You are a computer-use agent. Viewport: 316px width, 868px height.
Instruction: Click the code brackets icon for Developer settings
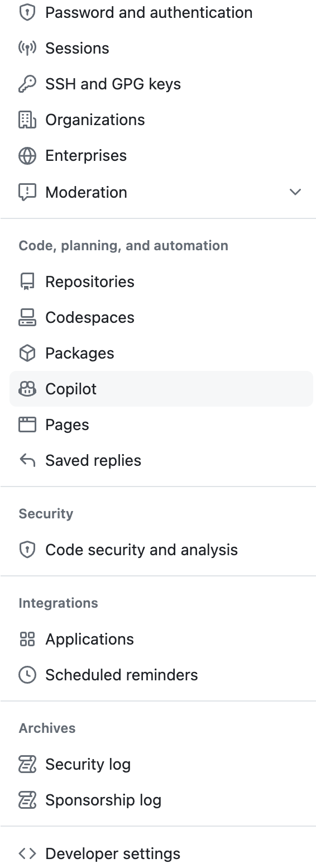click(27, 853)
